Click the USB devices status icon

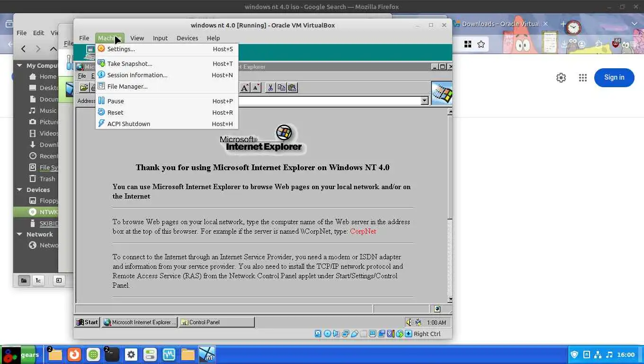click(x=354, y=334)
